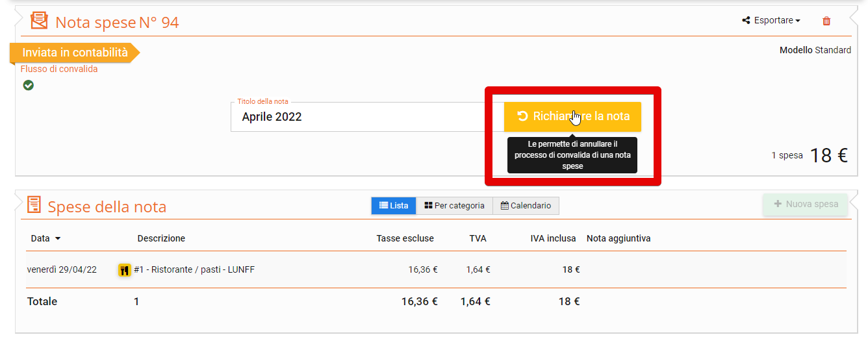Click the Spese della nota receipt icon
868x348 pixels.
point(34,205)
